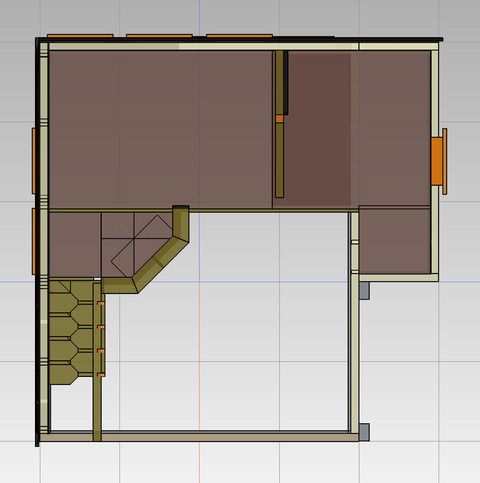Viewport: 480px width, 483px height.
Task: Select the leftmost orange window on the top wall
Action: point(80,36)
